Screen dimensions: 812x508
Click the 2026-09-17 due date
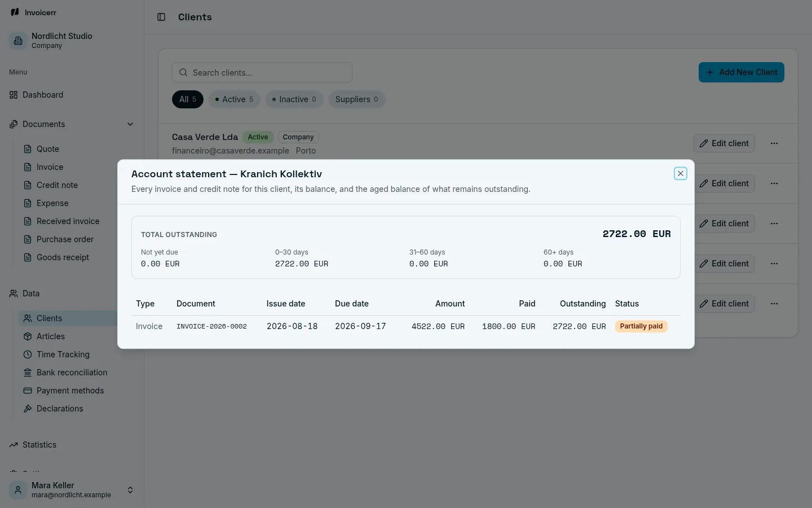click(360, 326)
